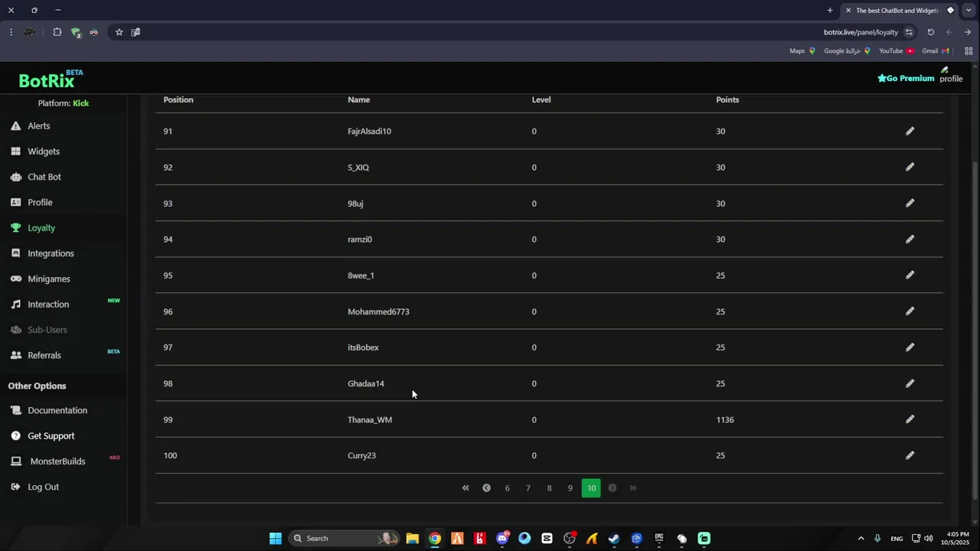Open edit pencil for ramzi0
This screenshot has width=980, height=551.
[910, 239]
